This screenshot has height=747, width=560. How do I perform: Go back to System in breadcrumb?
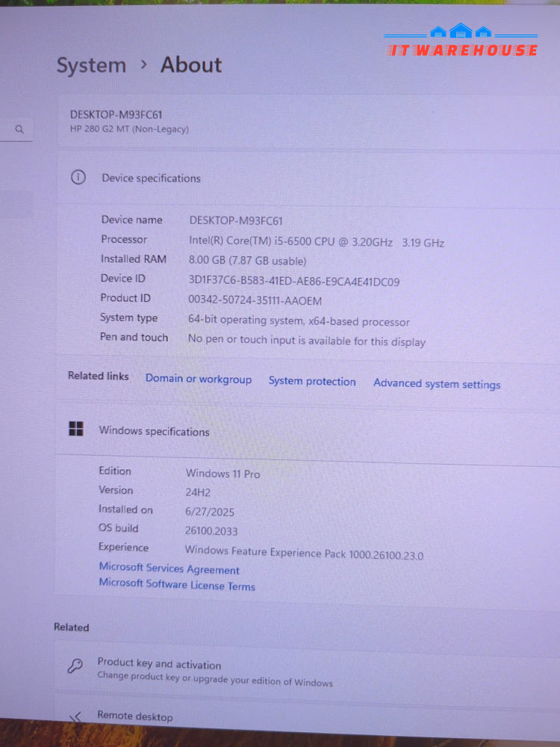[x=91, y=65]
